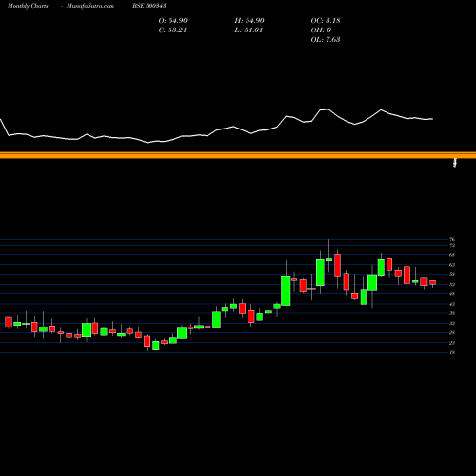The width and height of the screenshot is (476, 476).
Task: Select the "OL: 7.63" value
Action: [326, 40]
